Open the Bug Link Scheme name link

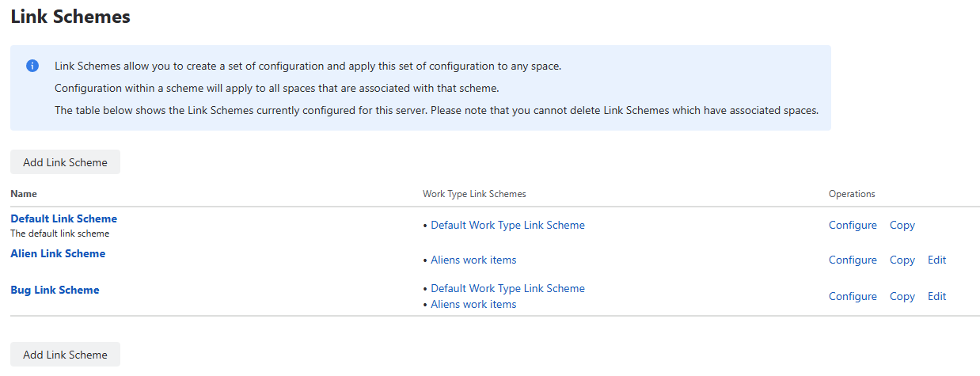[x=55, y=290]
